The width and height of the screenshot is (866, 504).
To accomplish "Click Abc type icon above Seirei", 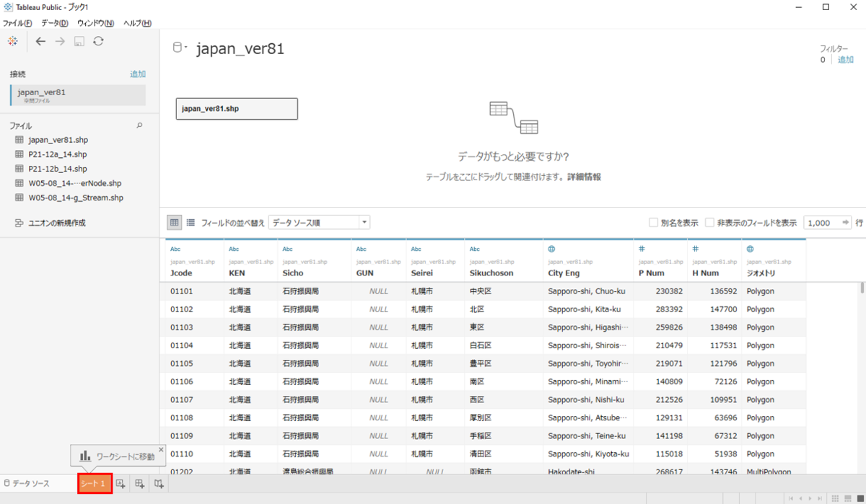I will [416, 249].
